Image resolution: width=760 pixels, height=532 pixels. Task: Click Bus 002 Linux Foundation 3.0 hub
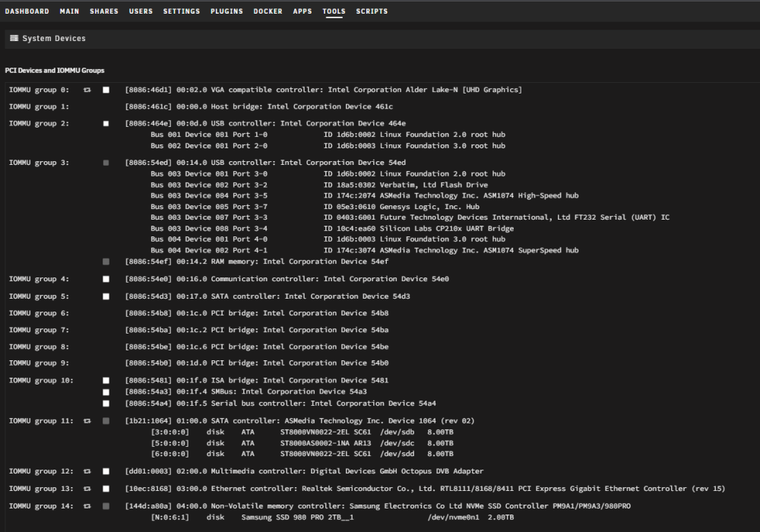pos(328,146)
